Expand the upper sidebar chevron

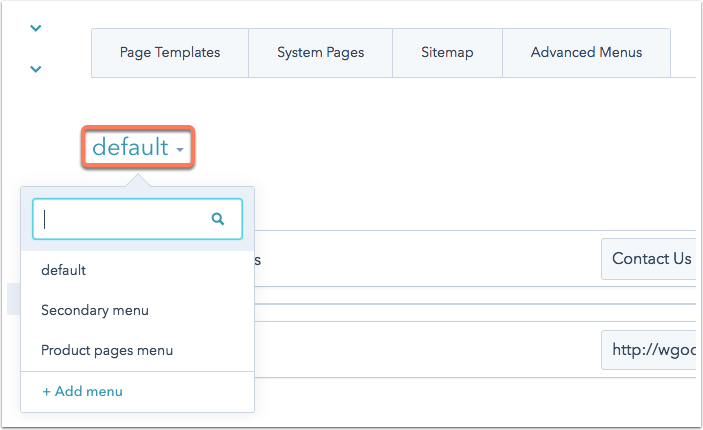(x=35, y=28)
